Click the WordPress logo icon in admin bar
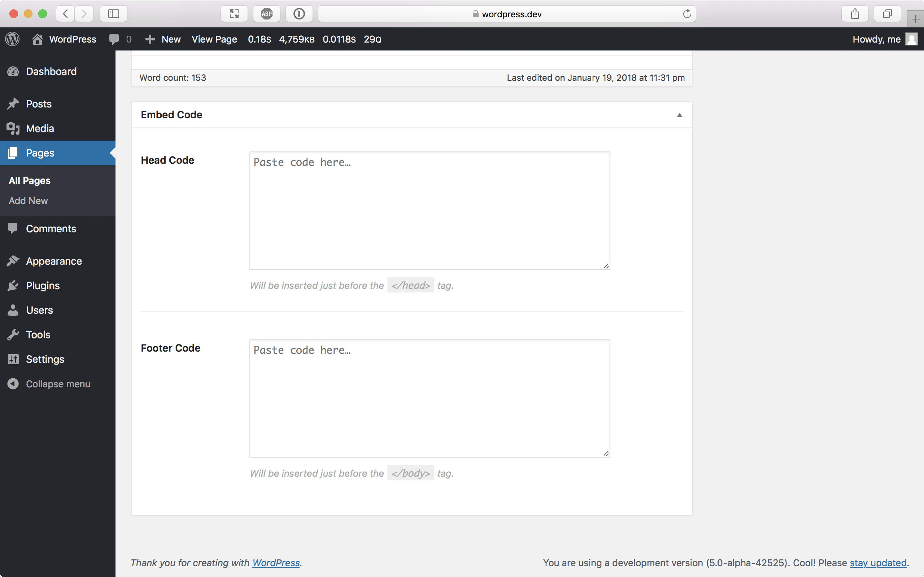The width and height of the screenshot is (924, 577). click(x=13, y=39)
